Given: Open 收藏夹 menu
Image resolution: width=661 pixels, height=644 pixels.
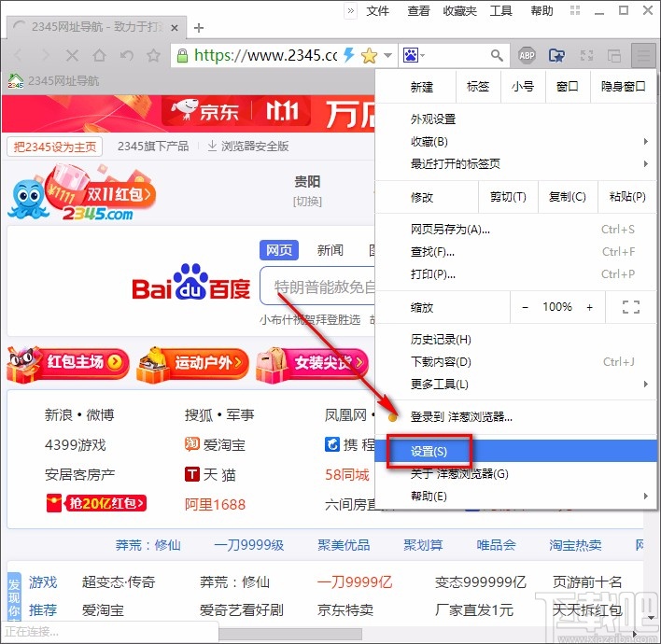Looking at the screenshot, I should (x=459, y=10).
